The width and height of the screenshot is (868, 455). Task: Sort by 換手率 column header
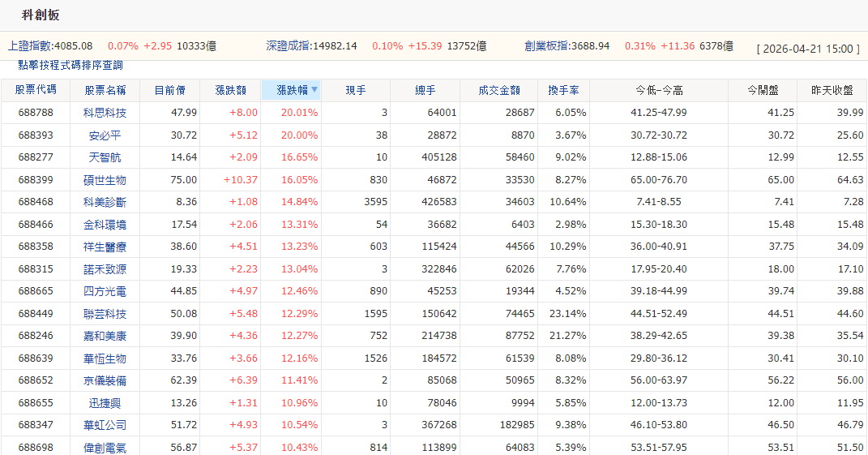pyautogui.click(x=563, y=90)
